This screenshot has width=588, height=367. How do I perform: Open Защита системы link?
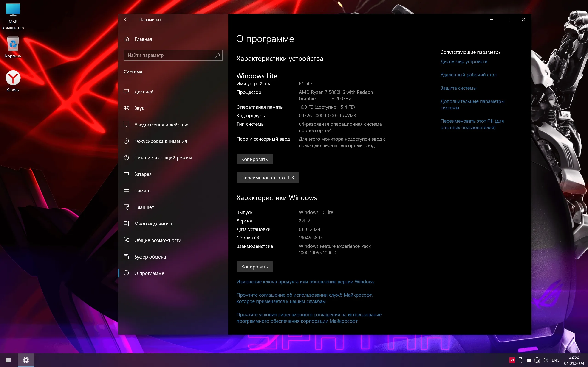(x=458, y=88)
